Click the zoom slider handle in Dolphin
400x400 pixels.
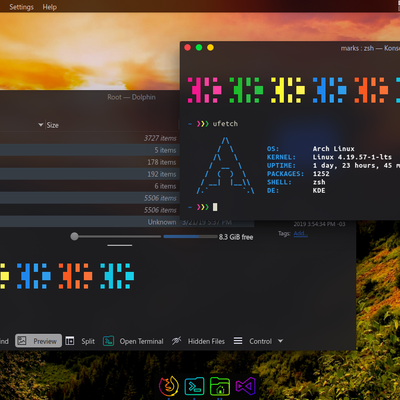coord(74,236)
